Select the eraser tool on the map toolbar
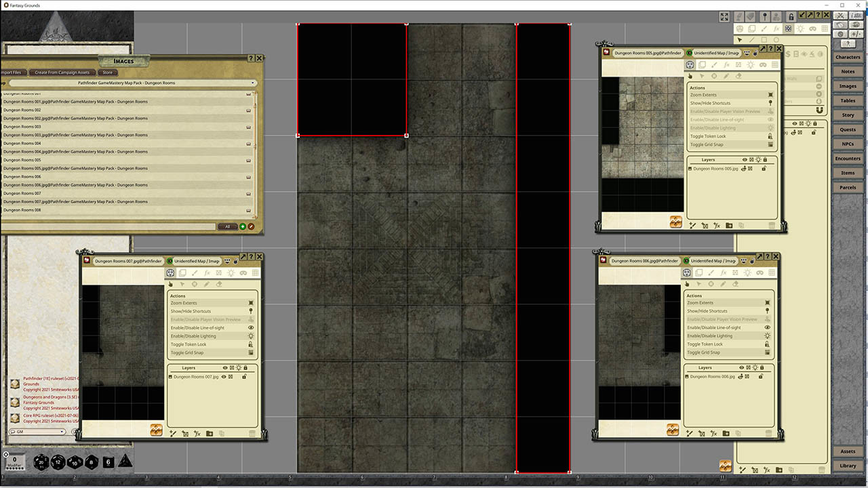This screenshot has width=868, height=488. pyautogui.click(x=219, y=284)
